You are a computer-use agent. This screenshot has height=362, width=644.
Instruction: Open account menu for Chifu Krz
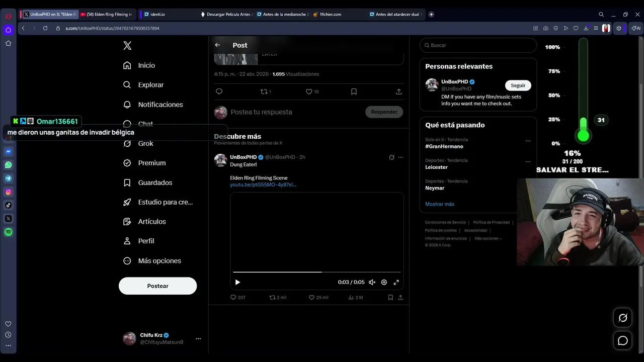198,339
